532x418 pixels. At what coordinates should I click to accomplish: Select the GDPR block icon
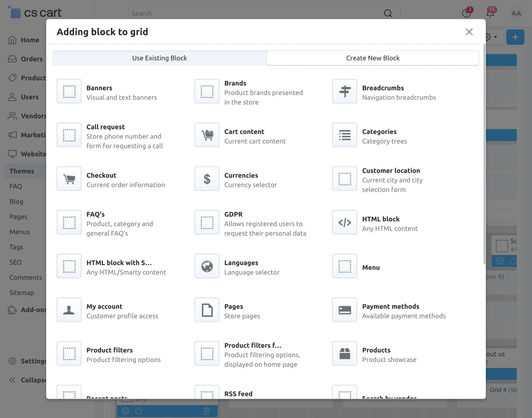coord(207,223)
